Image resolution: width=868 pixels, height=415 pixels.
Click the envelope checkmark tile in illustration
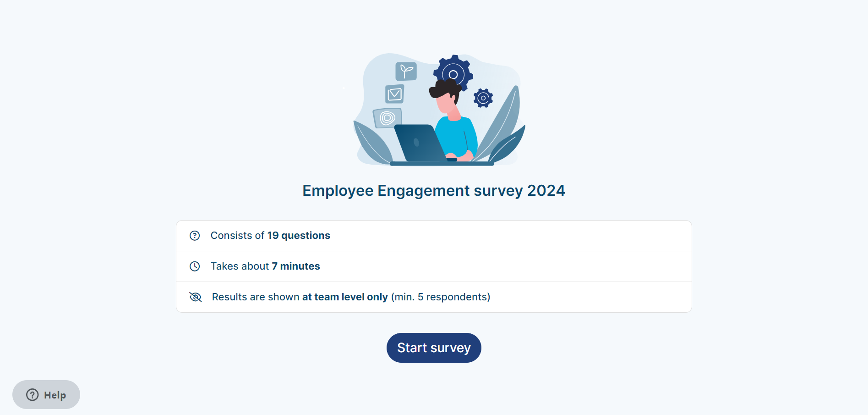coord(394,94)
